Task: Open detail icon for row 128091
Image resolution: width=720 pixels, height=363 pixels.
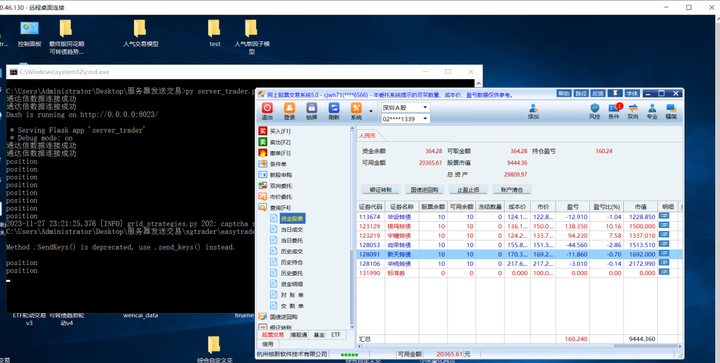Action: click(664, 254)
